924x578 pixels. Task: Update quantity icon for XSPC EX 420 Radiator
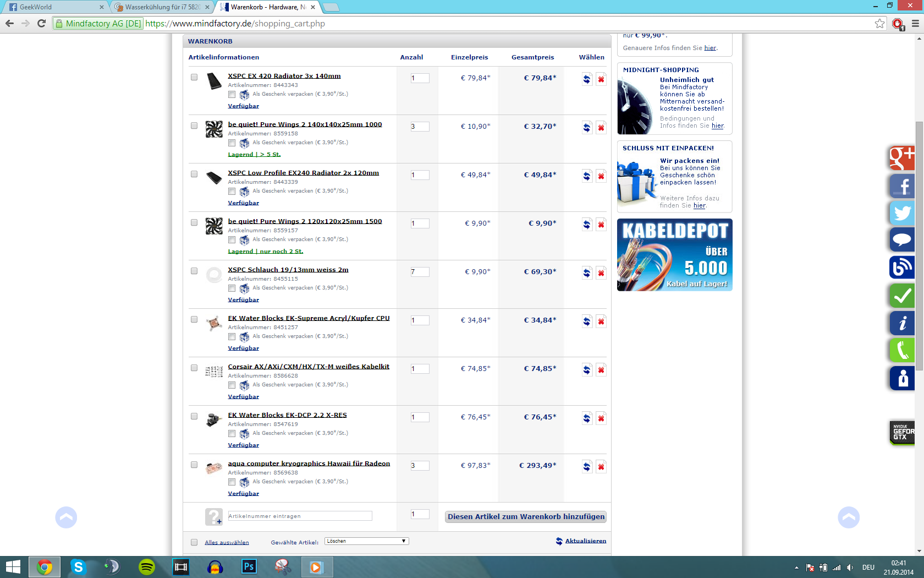click(587, 79)
